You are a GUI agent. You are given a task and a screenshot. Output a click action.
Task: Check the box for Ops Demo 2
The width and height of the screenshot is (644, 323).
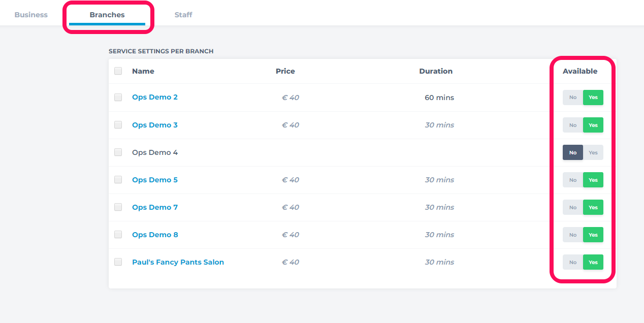click(118, 98)
